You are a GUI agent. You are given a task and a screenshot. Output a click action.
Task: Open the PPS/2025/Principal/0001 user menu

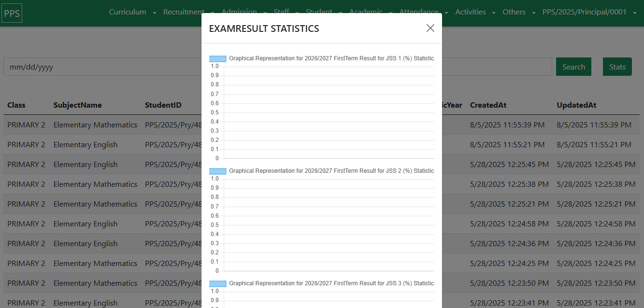click(x=589, y=12)
